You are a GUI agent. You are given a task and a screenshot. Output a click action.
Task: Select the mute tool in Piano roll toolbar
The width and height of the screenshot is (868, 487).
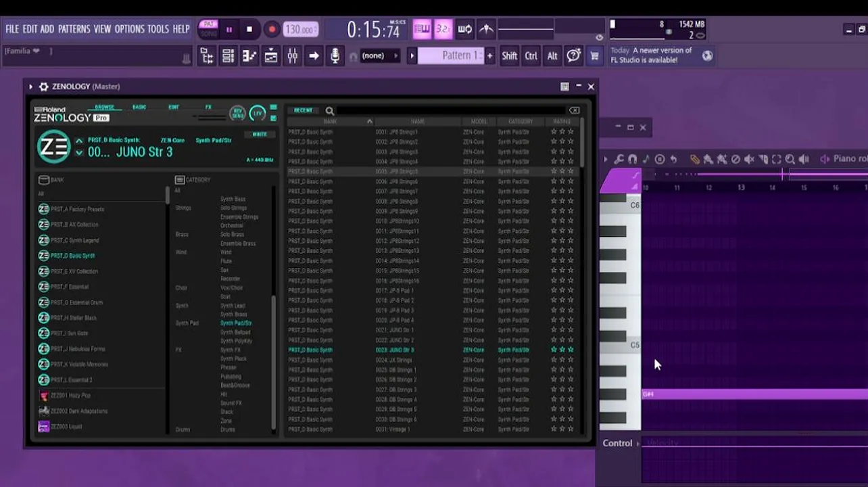pyautogui.click(x=749, y=159)
